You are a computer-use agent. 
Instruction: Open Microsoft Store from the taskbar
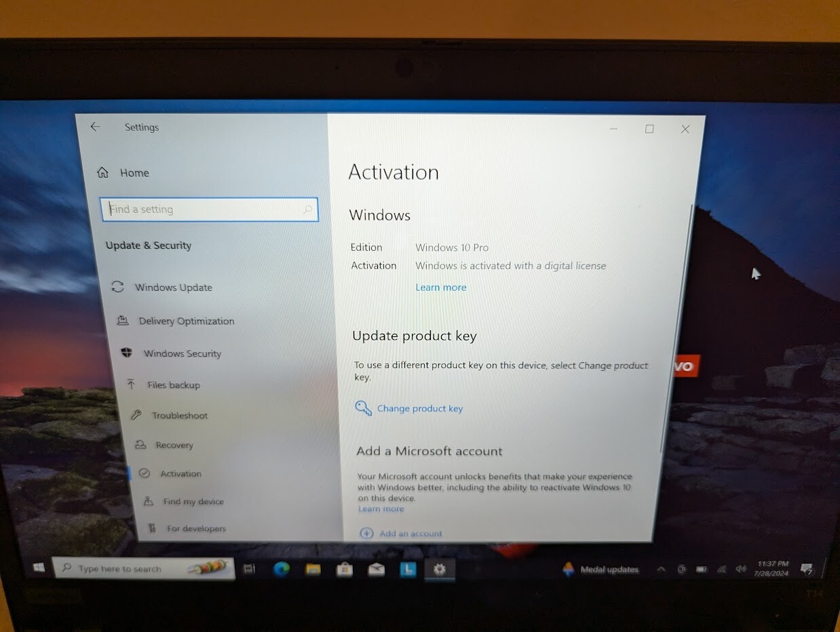pyautogui.click(x=345, y=570)
